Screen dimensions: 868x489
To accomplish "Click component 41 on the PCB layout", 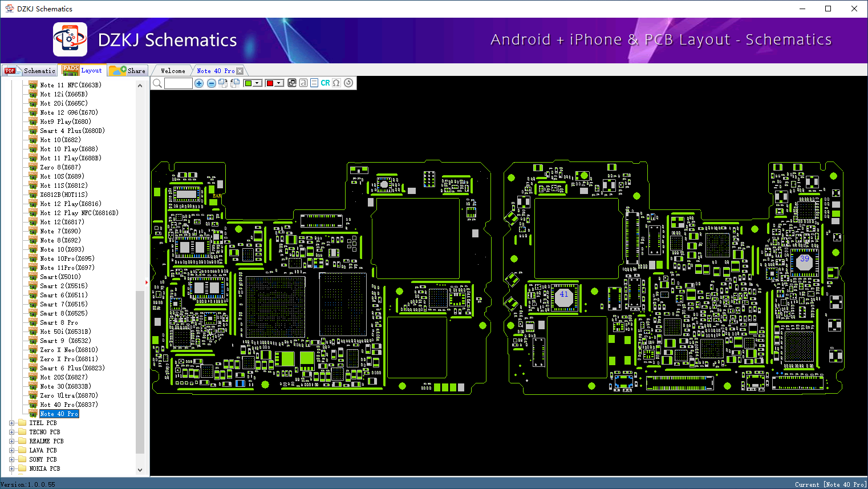I will [x=565, y=297].
